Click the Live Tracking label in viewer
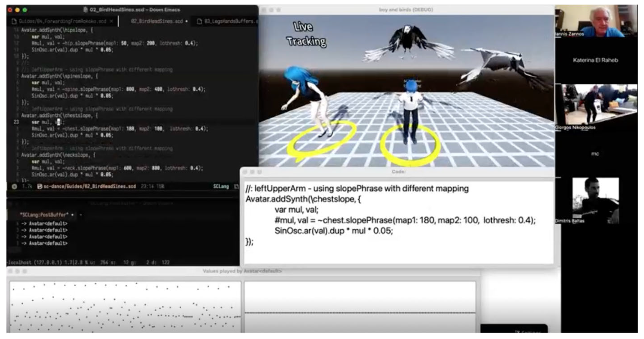This screenshot has height=339, width=644. pyautogui.click(x=305, y=34)
